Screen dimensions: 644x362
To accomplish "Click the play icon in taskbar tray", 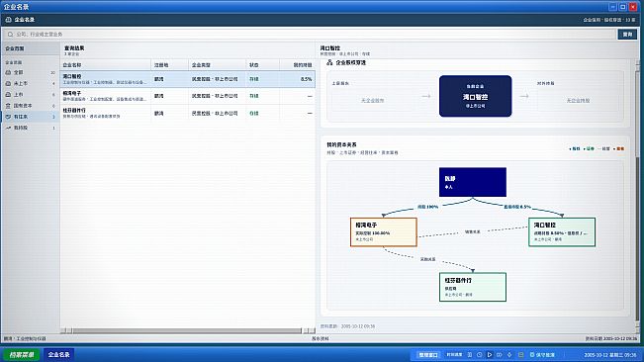I will click(x=489, y=355).
